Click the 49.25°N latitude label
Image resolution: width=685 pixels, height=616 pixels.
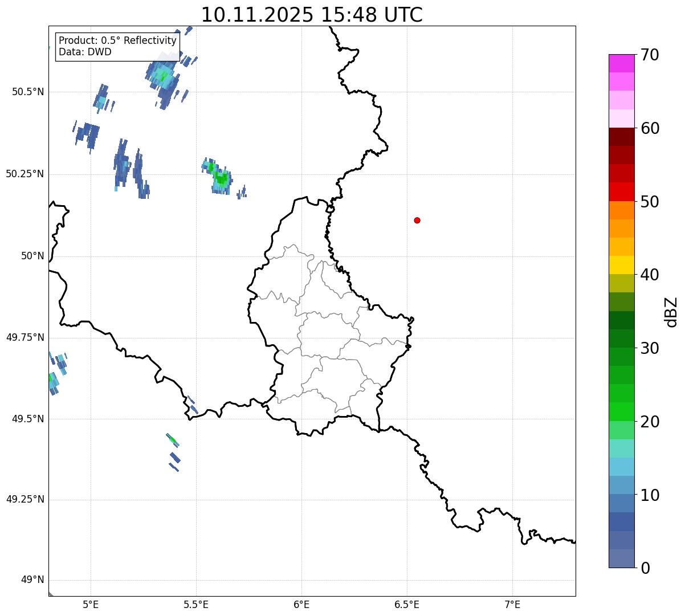point(25,499)
